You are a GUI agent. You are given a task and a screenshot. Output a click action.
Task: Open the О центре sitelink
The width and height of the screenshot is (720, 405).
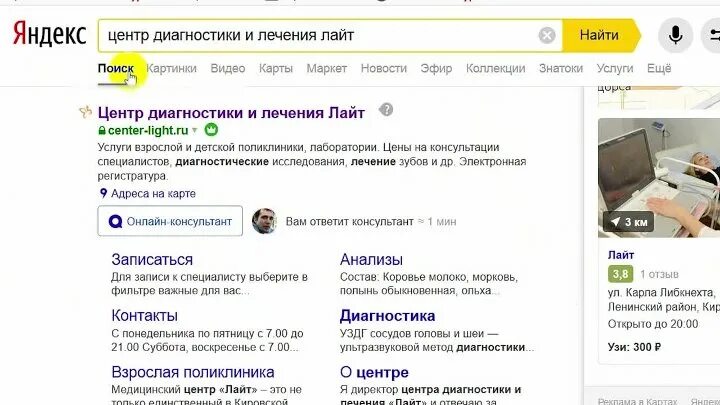click(x=374, y=372)
